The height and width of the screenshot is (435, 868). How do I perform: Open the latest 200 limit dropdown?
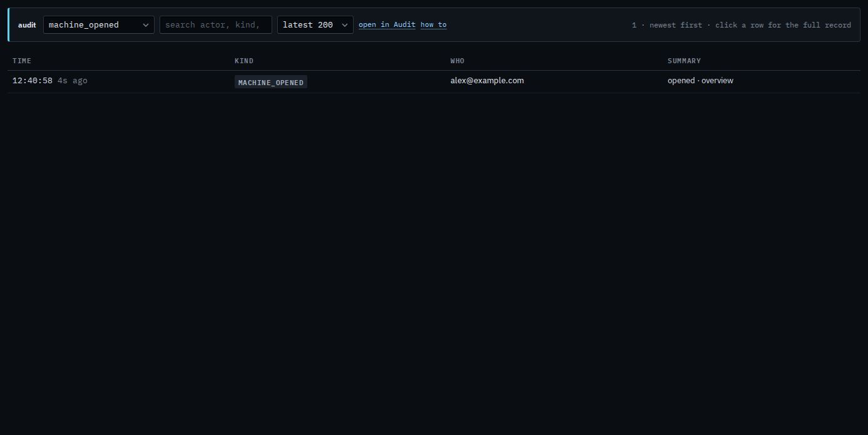click(x=315, y=25)
